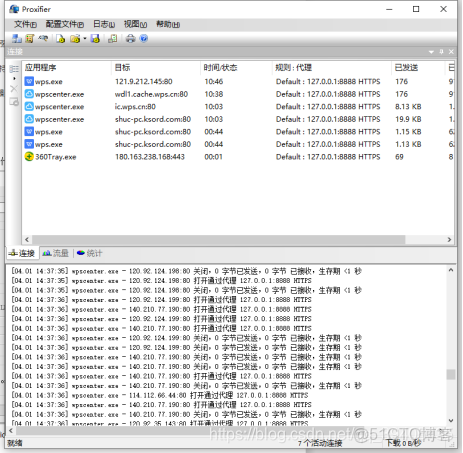Open the 帮助 menu

click(x=168, y=24)
